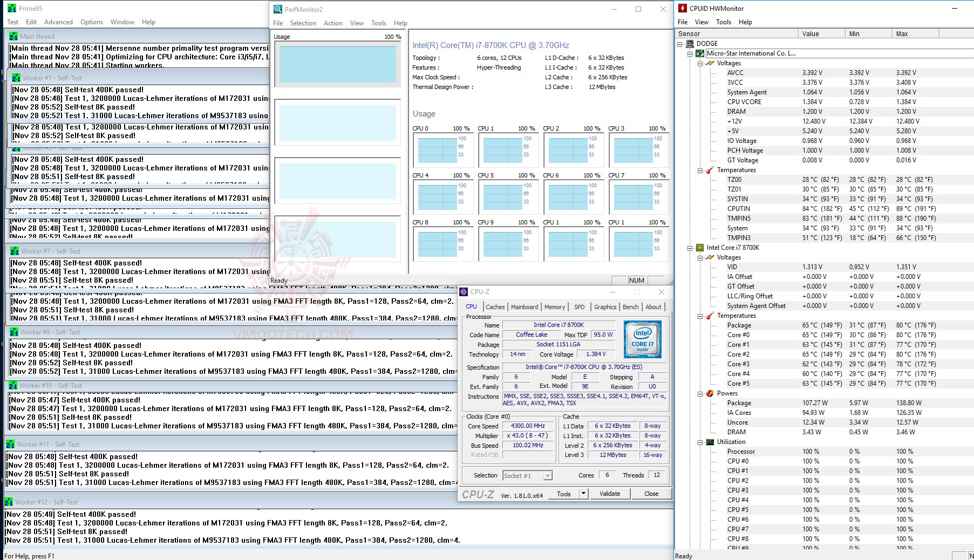Screen dimensions: 974x560
Task: Click the Worker #12 window icon
Action: point(9,502)
